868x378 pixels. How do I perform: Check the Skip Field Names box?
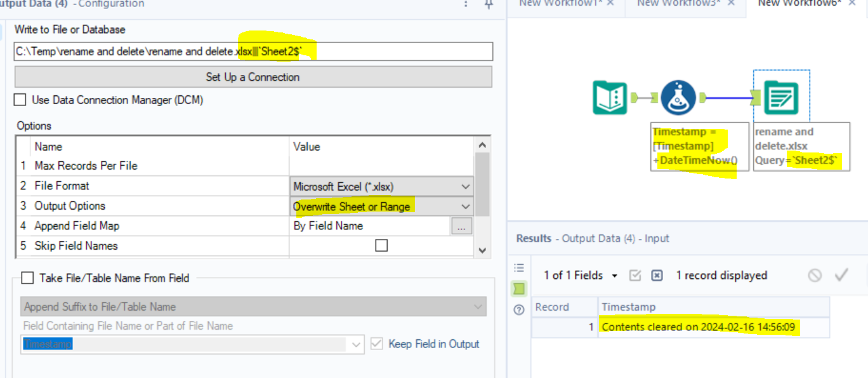pos(380,246)
